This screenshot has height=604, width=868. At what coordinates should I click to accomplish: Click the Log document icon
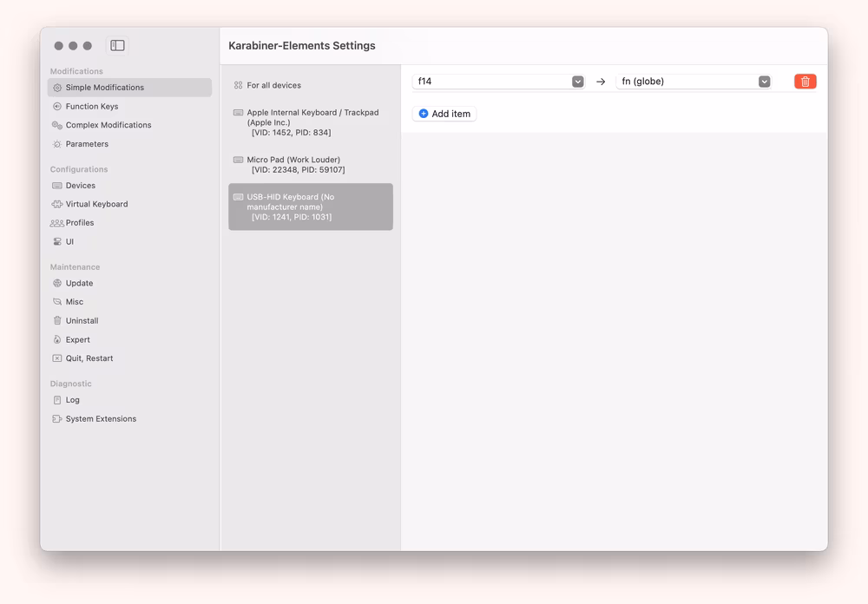[x=57, y=400]
